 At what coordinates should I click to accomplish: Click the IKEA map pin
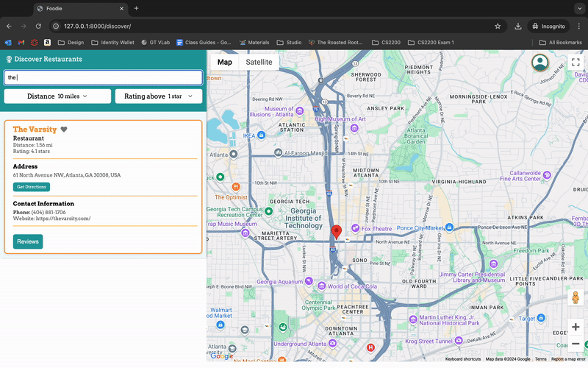coord(262,135)
